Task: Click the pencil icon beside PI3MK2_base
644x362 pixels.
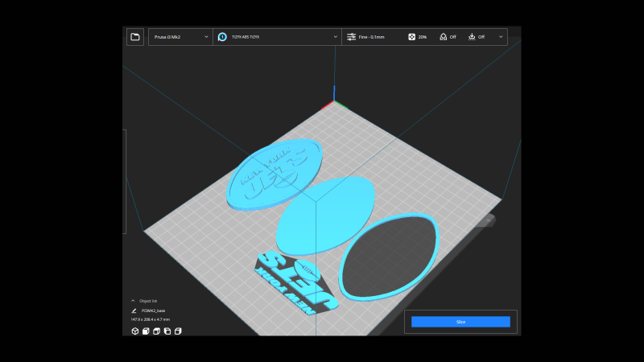Action: click(134, 310)
